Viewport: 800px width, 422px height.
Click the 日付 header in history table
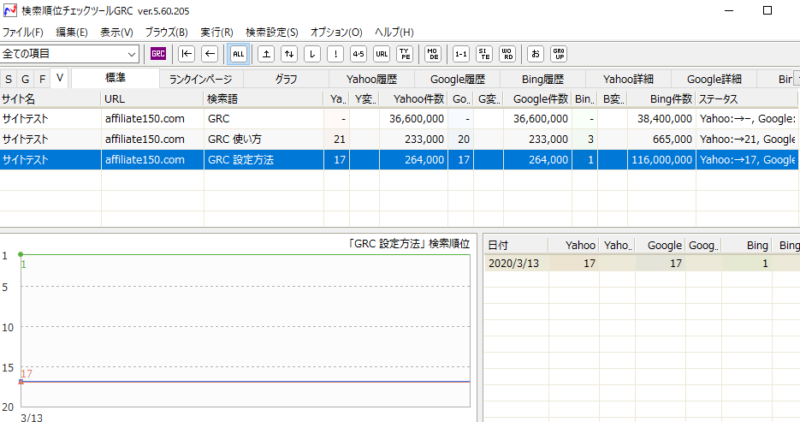[x=515, y=245]
